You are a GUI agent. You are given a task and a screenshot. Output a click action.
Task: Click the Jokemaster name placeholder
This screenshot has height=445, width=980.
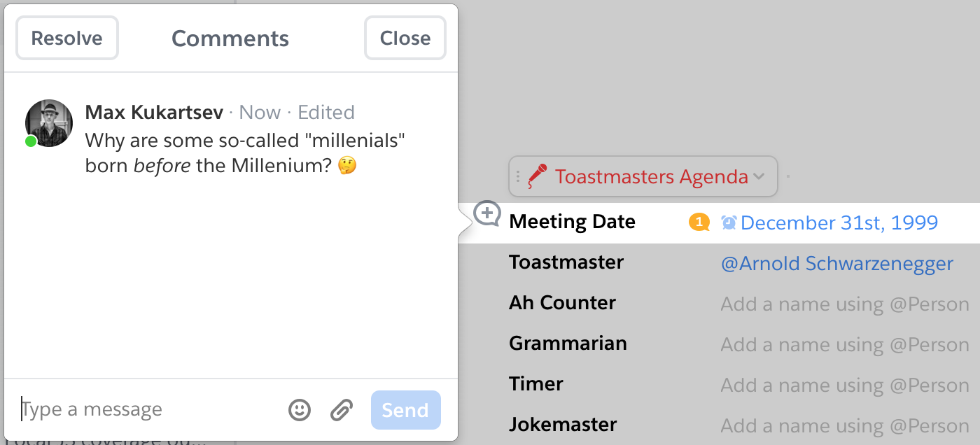[845, 426]
